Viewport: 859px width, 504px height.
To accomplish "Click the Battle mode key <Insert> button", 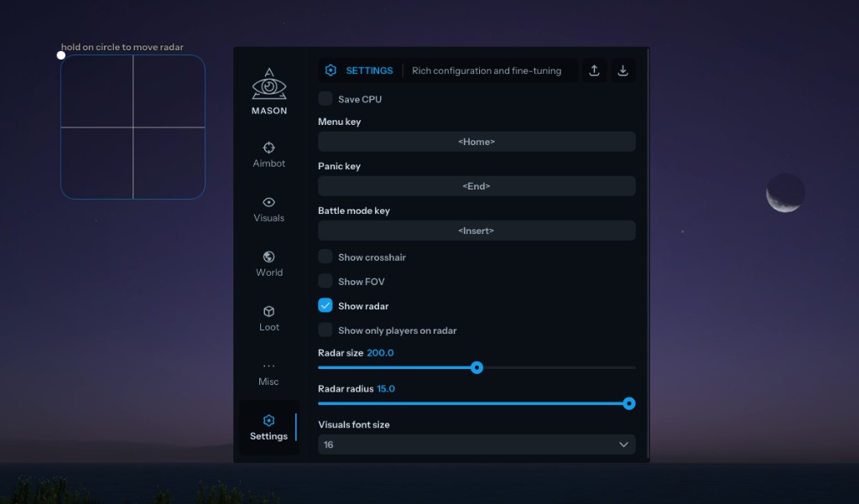I will pyautogui.click(x=476, y=231).
